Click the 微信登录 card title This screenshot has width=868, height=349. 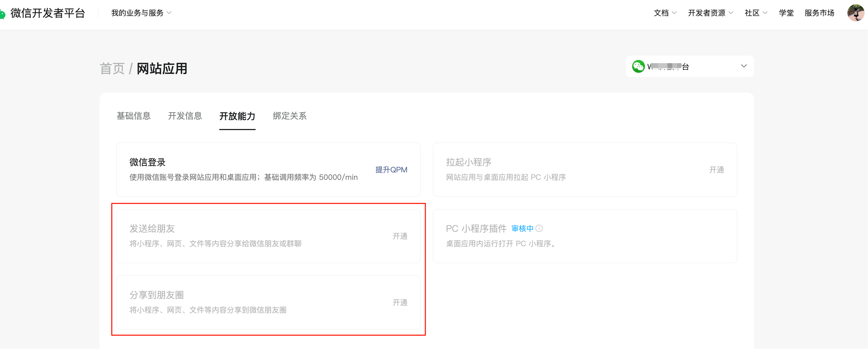pyautogui.click(x=147, y=162)
